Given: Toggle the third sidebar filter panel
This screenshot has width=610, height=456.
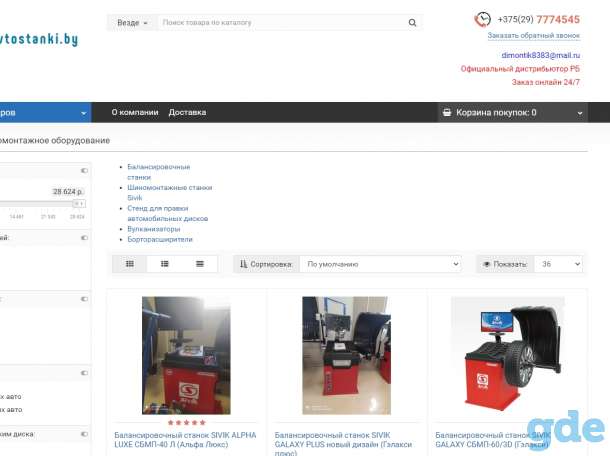Looking at the screenshot, I should tap(84, 299).
